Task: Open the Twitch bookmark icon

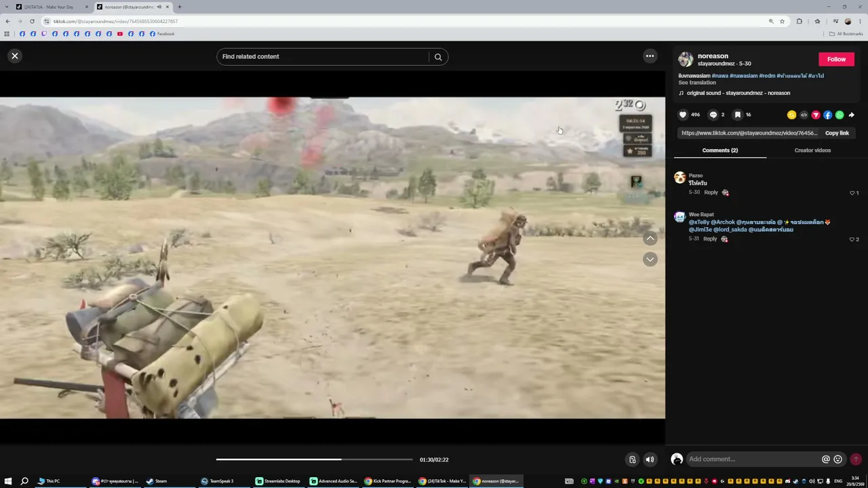Action: pyautogui.click(x=44, y=34)
